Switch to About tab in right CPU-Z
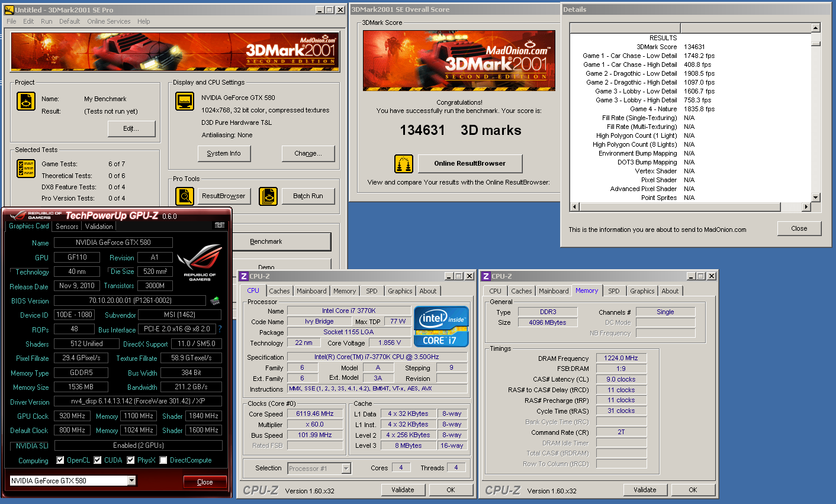The height and width of the screenshot is (504, 836). click(670, 291)
